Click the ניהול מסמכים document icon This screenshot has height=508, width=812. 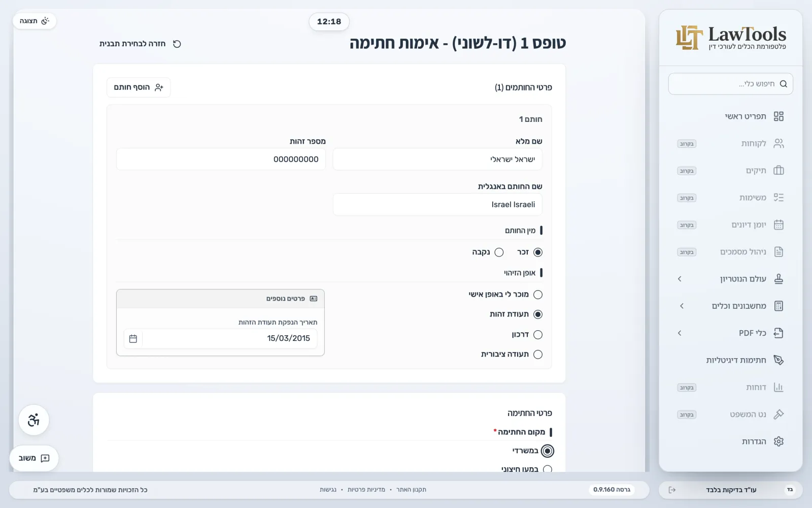pyautogui.click(x=779, y=251)
